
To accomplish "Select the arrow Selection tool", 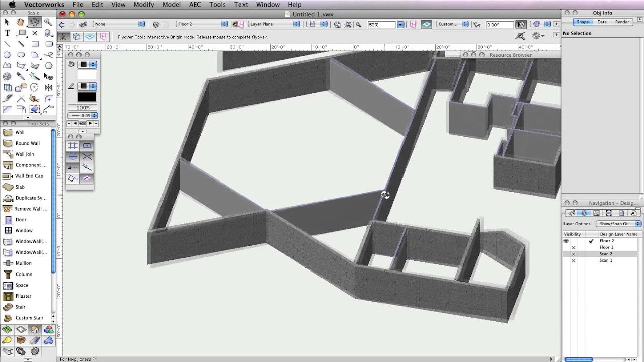I will pyautogui.click(x=7, y=22).
